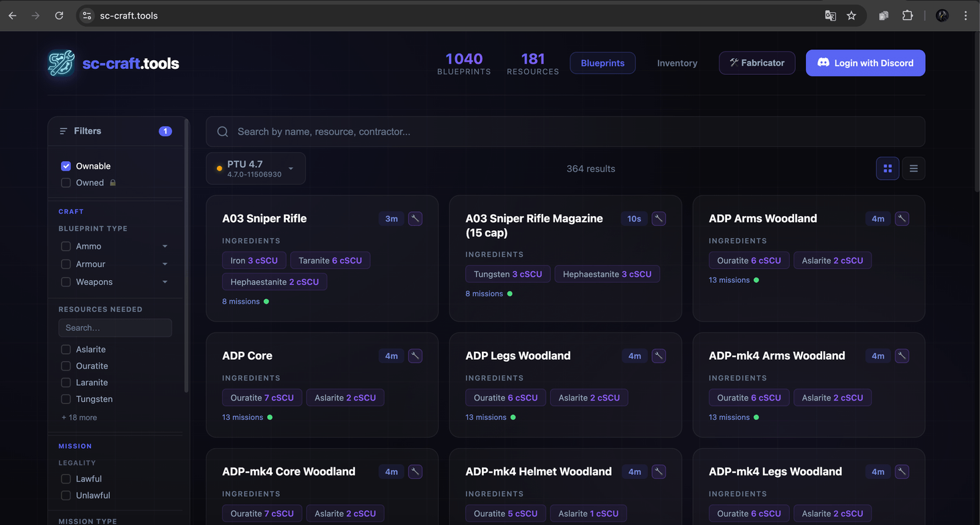Switch to list view layout
The width and height of the screenshot is (980, 525).
[x=914, y=169]
